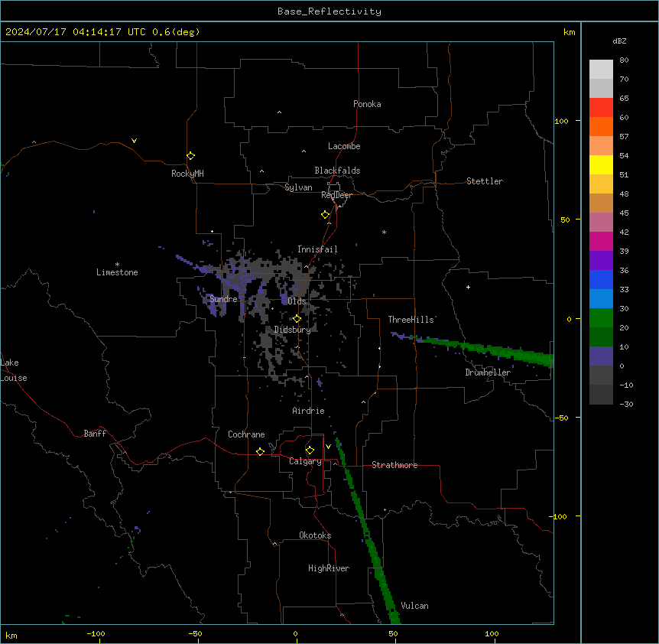Click the Cochrane town label
The width and height of the screenshot is (659, 644).
(246, 434)
